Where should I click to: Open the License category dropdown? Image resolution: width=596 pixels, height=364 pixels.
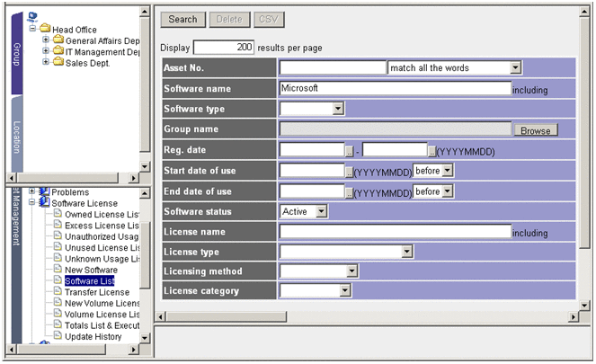[345, 290]
